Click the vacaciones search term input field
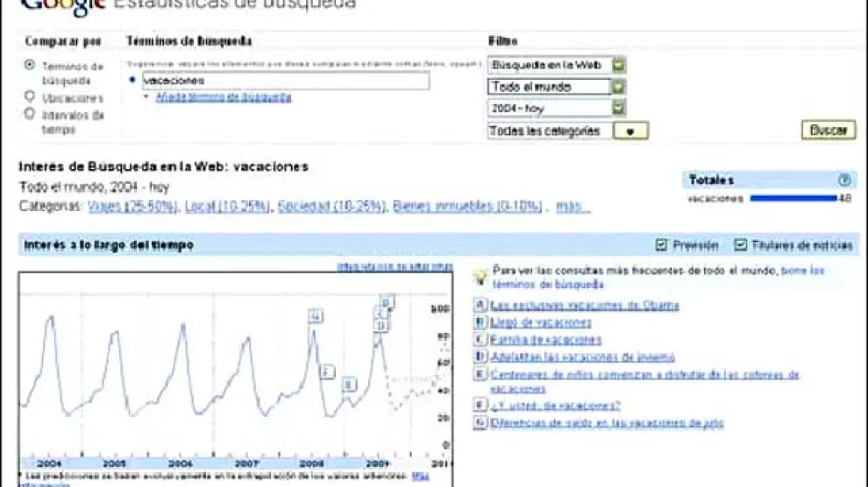This screenshot has height=487, width=868. click(283, 81)
